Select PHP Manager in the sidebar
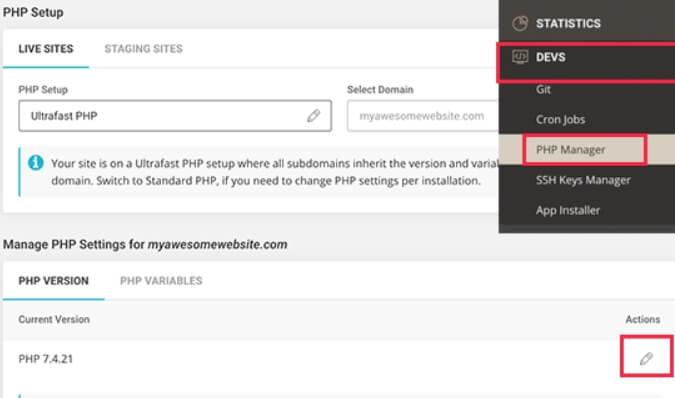 pos(570,149)
